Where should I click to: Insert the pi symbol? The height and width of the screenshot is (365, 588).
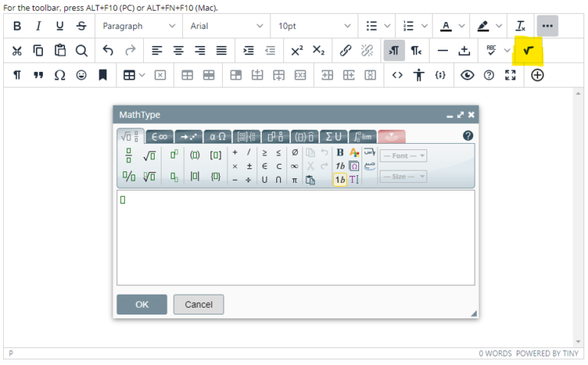[x=294, y=180]
